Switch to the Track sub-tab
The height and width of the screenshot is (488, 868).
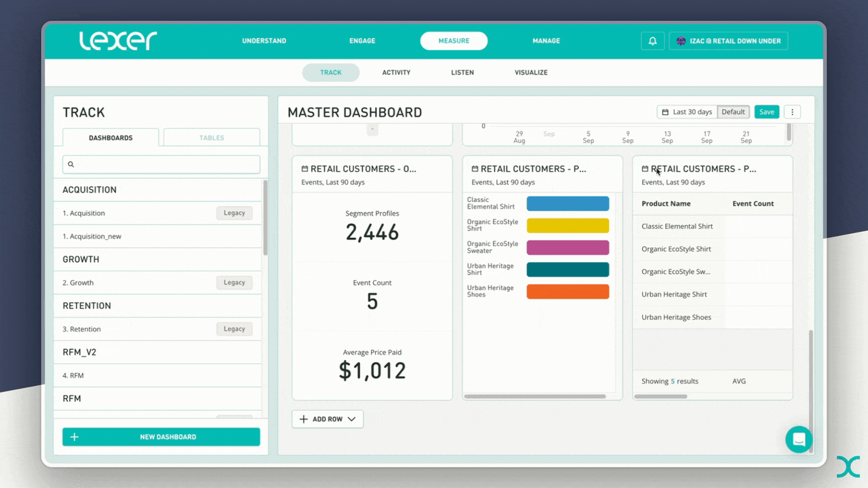[331, 73]
